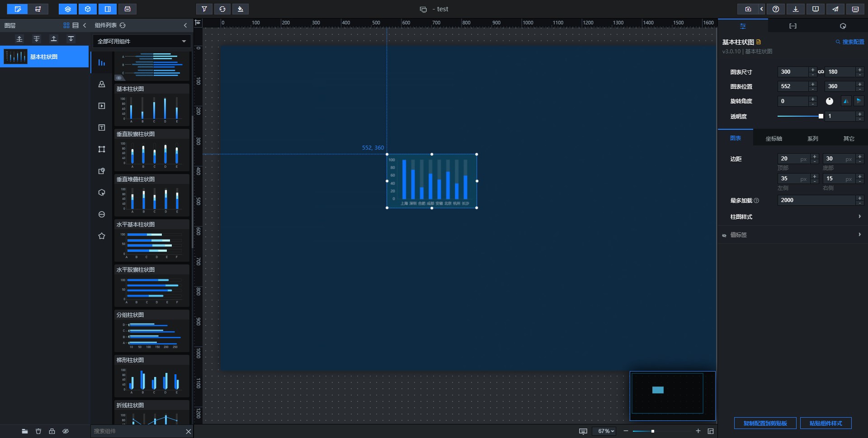
Task: Toggle the component list panel cube icon
Action: (x=88, y=9)
